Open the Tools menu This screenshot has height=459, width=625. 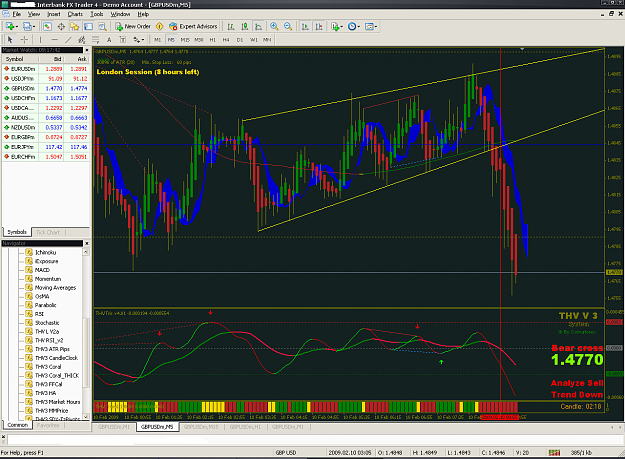pos(96,14)
